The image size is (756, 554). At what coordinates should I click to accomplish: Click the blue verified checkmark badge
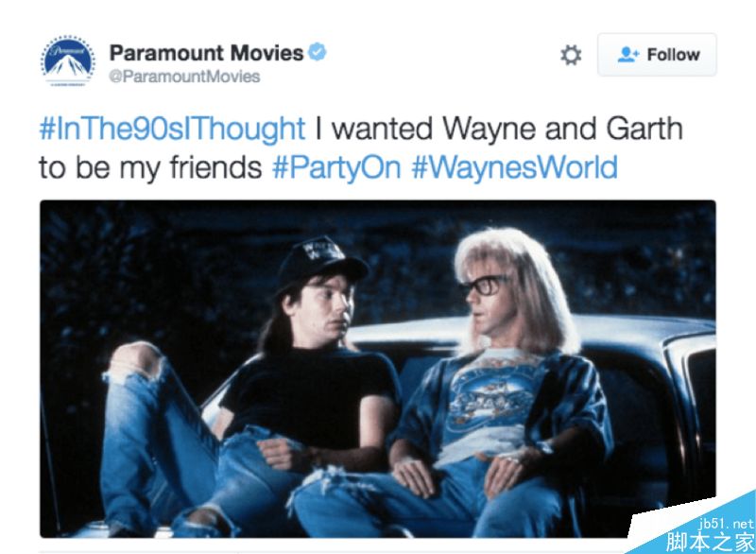point(318,52)
